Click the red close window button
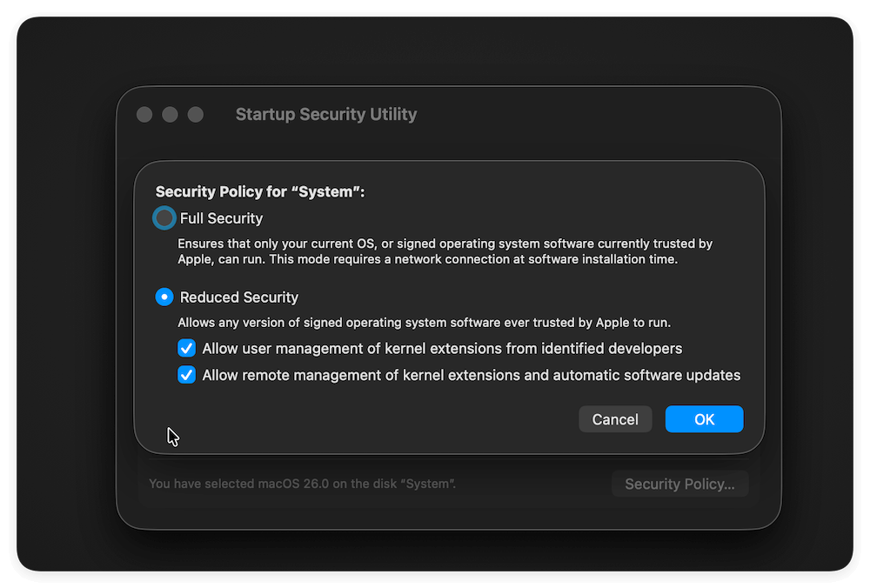The image size is (870, 588). click(x=144, y=115)
